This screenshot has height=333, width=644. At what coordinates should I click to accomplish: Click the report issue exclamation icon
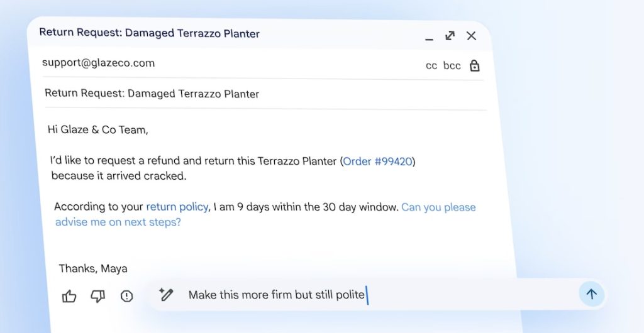click(127, 297)
